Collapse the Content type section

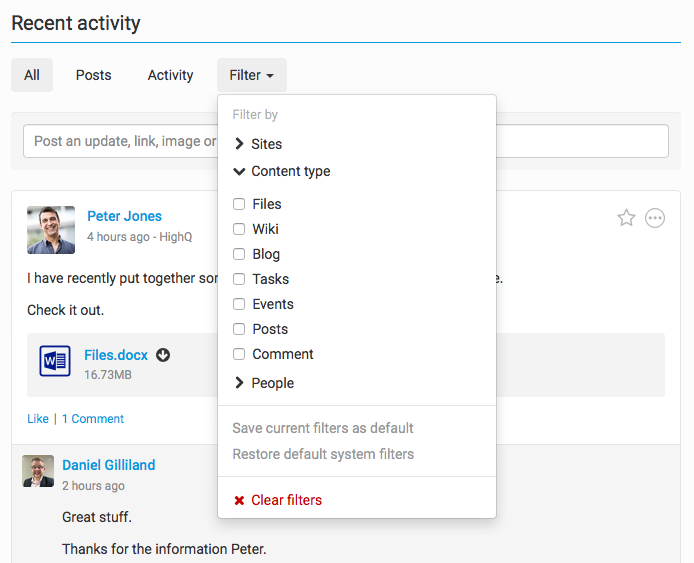240,171
